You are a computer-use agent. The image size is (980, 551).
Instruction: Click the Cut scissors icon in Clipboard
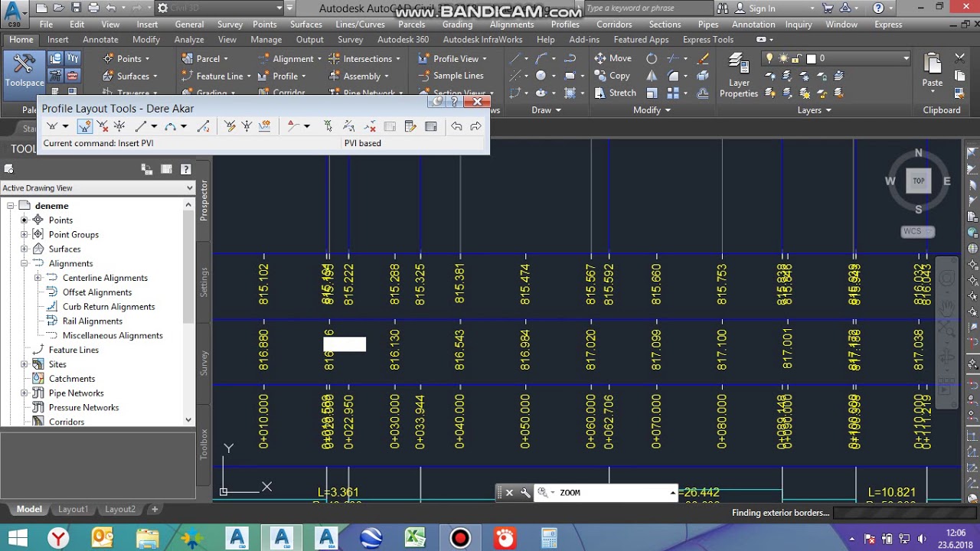(x=960, y=58)
